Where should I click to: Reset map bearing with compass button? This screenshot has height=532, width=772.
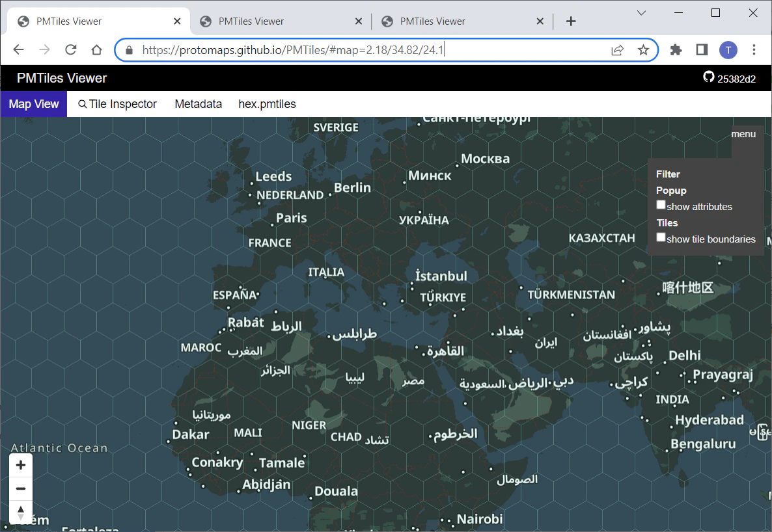[21, 512]
